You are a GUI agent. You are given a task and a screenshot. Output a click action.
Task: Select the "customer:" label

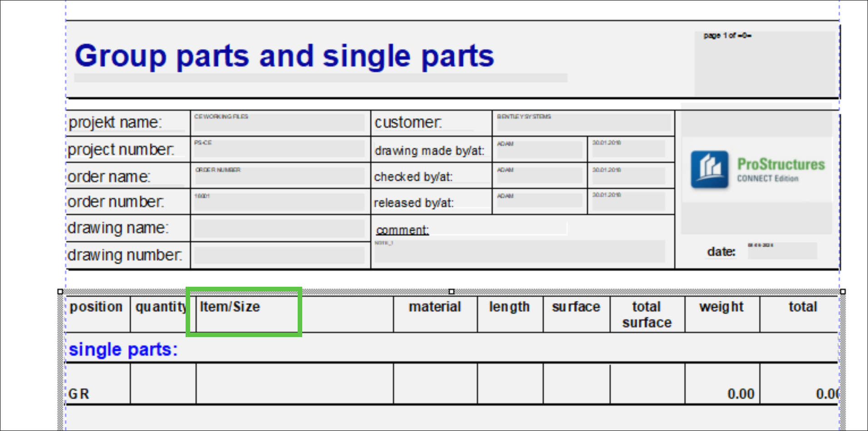tap(408, 122)
